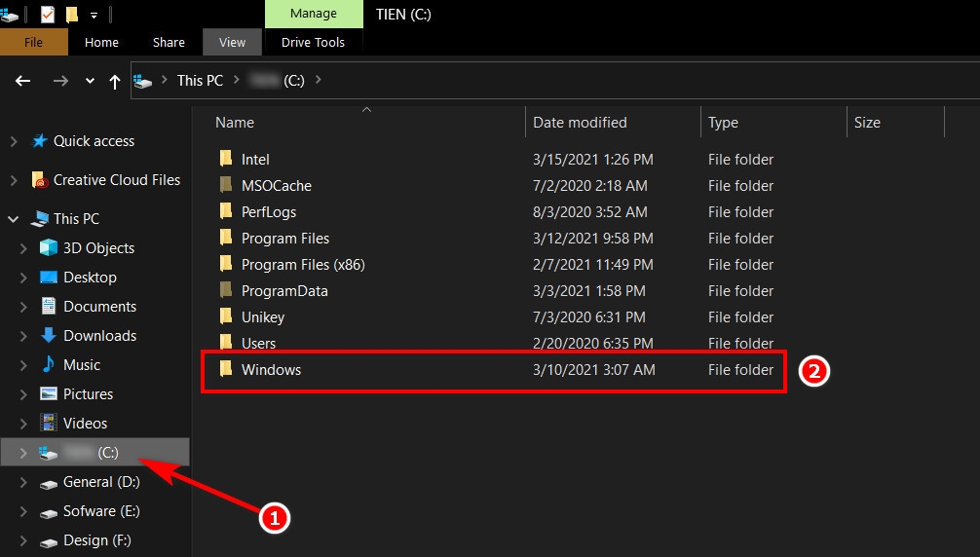Select the MSOCache folder icon
980x557 pixels.
226,185
